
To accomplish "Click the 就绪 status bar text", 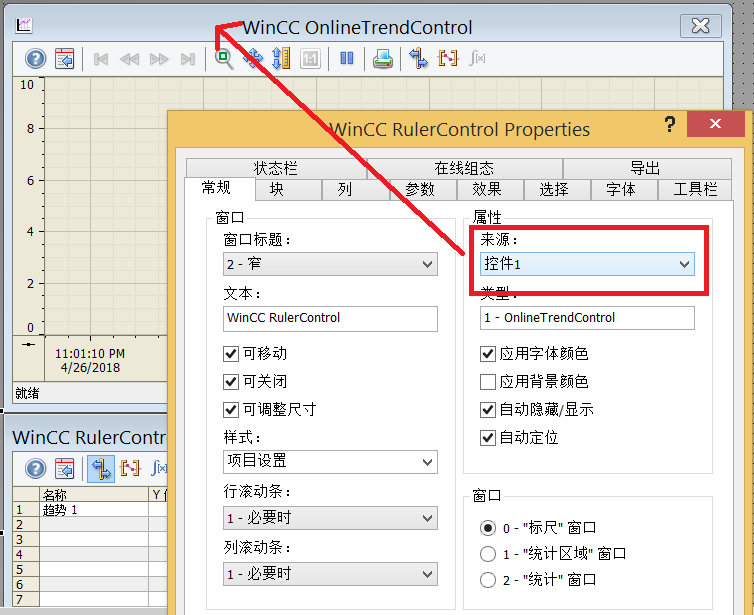I will (x=27, y=393).
